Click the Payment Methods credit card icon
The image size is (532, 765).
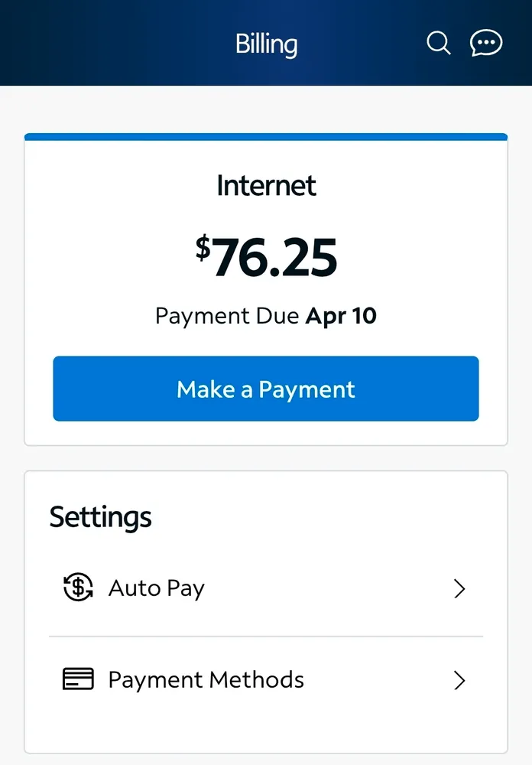78,679
